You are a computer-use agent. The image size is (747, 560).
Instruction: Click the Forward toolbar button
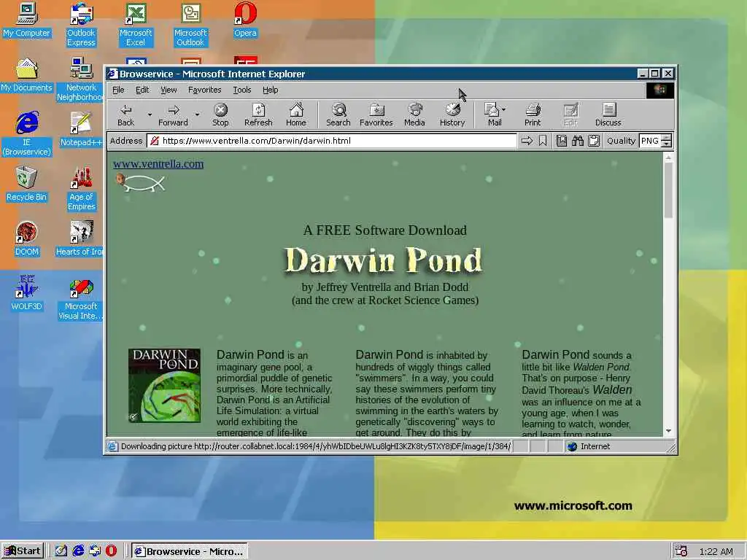[173, 114]
